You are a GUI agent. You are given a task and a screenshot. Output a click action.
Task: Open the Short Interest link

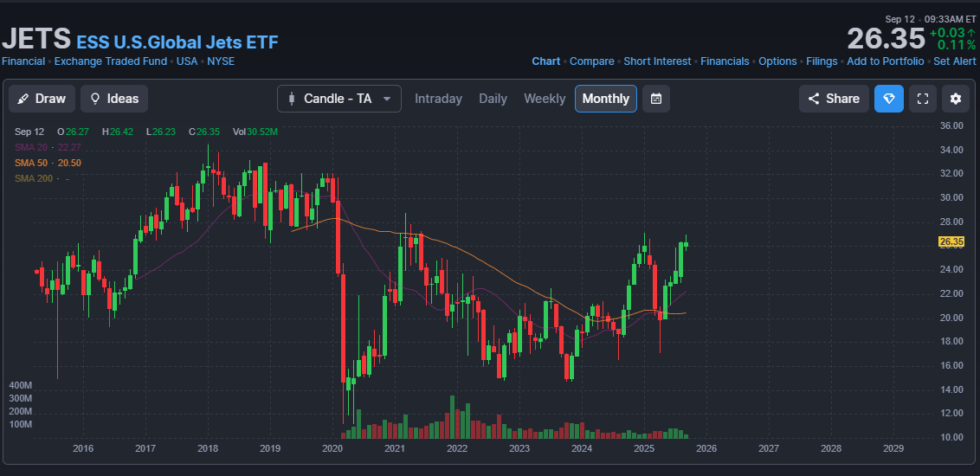[657, 61]
